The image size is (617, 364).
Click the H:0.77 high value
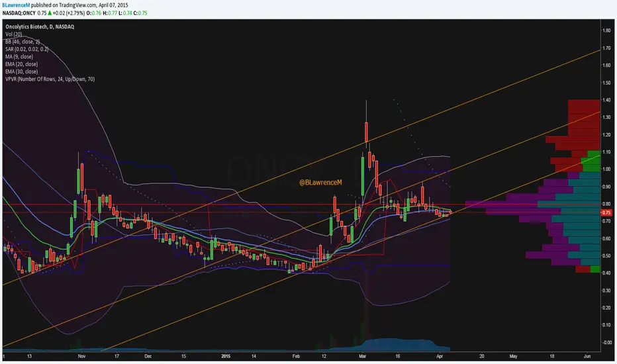[110, 13]
